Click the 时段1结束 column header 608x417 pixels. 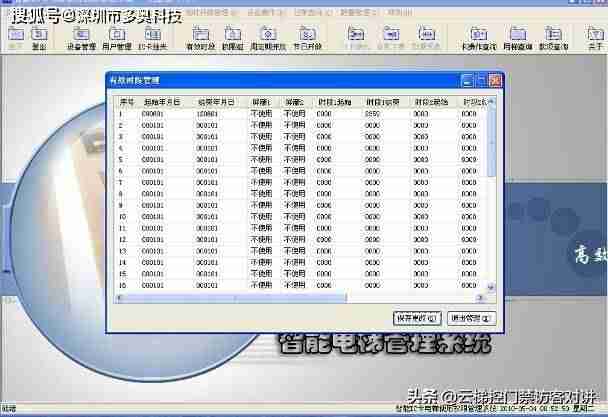pyautogui.click(x=383, y=102)
